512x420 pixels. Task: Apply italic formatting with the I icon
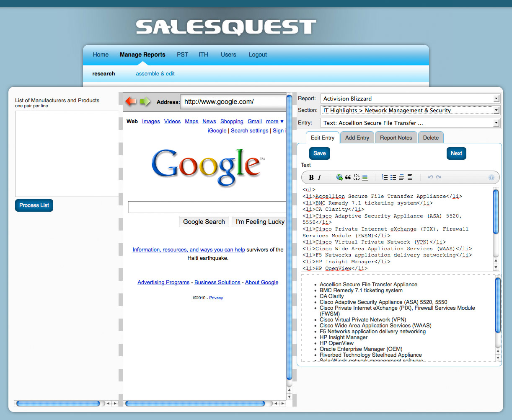[319, 177]
